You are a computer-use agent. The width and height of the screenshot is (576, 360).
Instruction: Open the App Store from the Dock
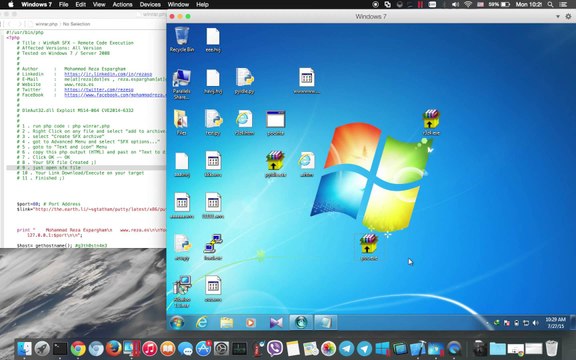click(x=204, y=348)
